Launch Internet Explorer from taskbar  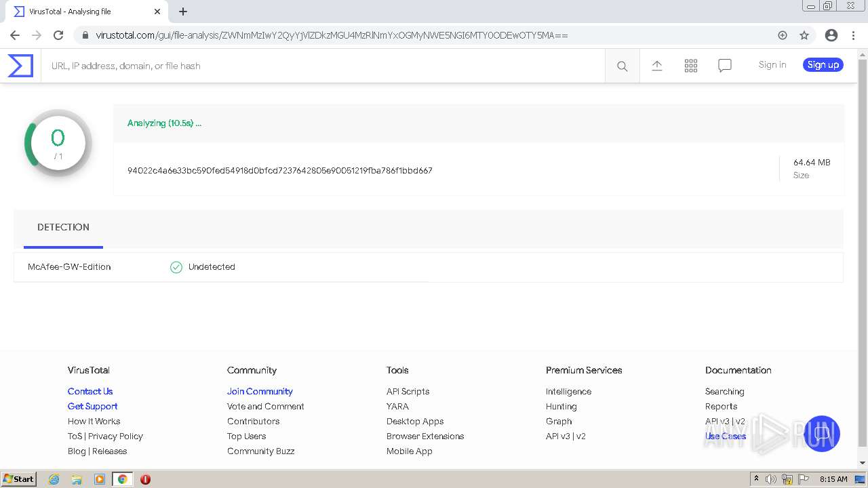coord(54,479)
